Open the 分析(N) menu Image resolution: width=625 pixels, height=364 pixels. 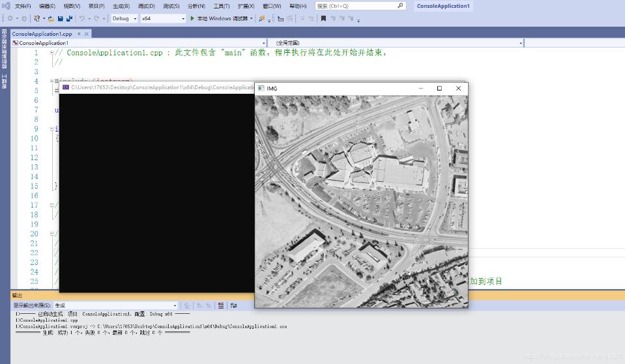[197, 6]
